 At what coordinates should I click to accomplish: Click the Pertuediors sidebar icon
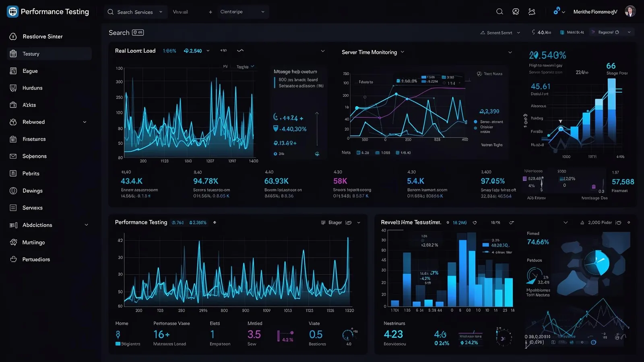click(13, 259)
